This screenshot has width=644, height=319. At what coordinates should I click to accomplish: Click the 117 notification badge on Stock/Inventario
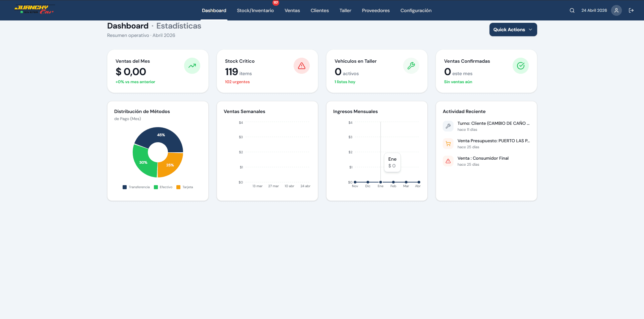pyautogui.click(x=276, y=3)
